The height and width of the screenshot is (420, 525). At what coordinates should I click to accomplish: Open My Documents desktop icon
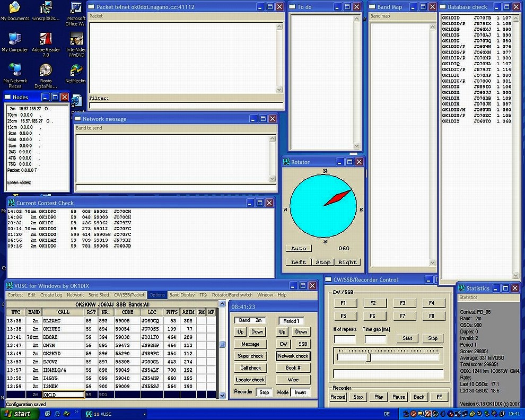tap(15, 11)
